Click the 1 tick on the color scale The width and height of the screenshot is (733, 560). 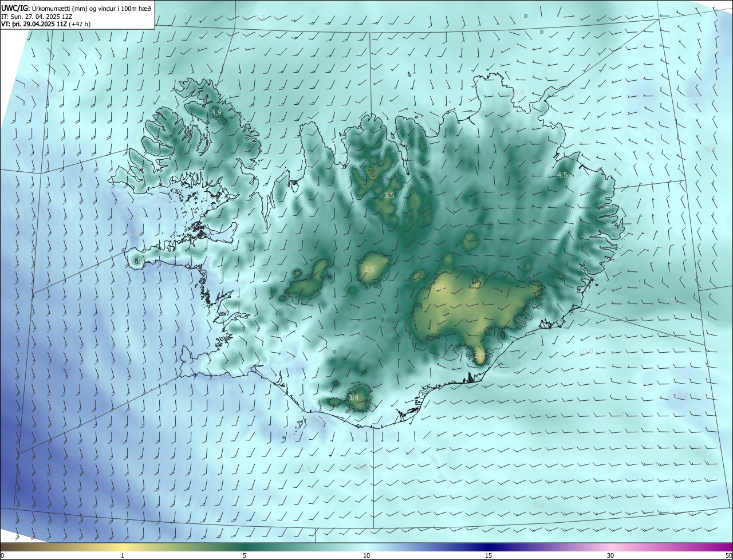[123, 555]
